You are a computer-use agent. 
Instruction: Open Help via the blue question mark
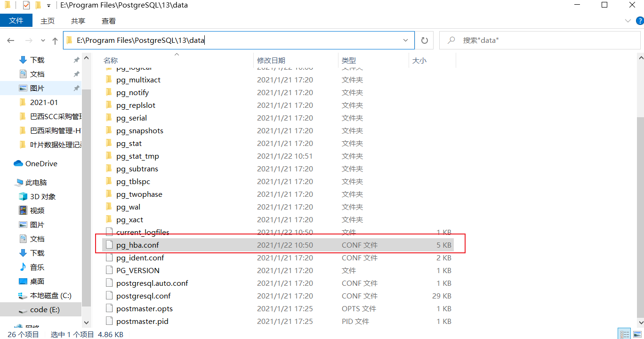[x=640, y=20]
